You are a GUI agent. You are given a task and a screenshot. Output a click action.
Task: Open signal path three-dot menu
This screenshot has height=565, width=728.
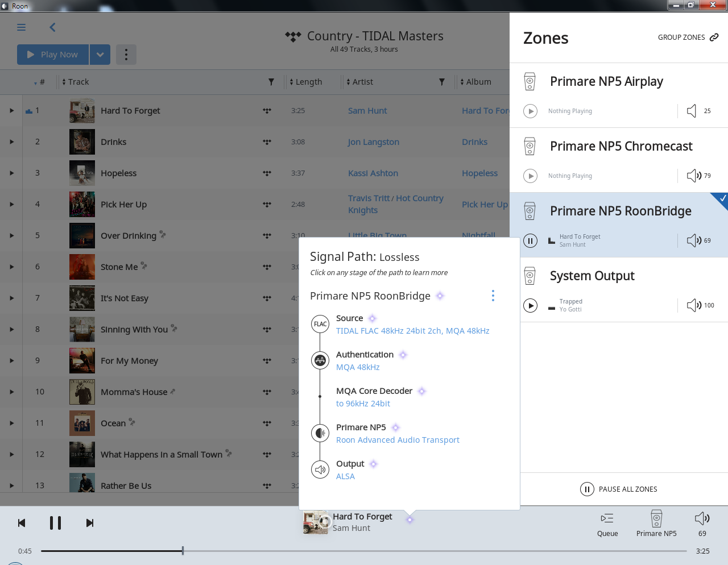tap(493, 296)
